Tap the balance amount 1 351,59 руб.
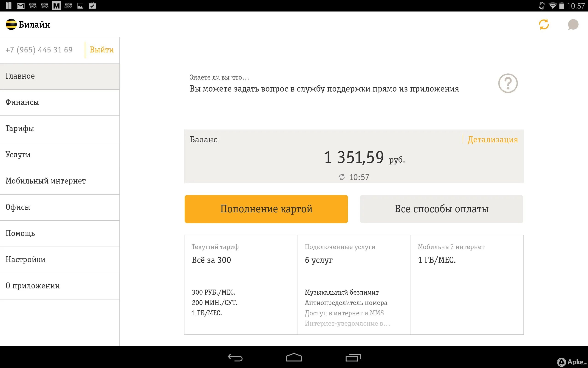Screen dimensions: 588x368 pyautogui.click(x=364, y=158)
